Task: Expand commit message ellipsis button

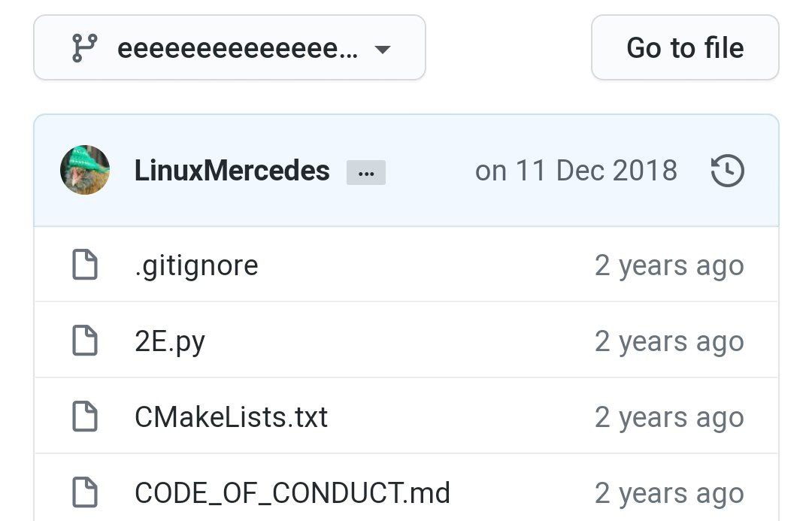Action: [x=366, y=172]
